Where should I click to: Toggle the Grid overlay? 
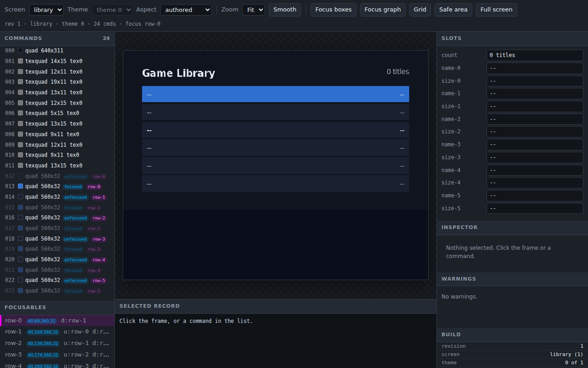click(420, 10)
